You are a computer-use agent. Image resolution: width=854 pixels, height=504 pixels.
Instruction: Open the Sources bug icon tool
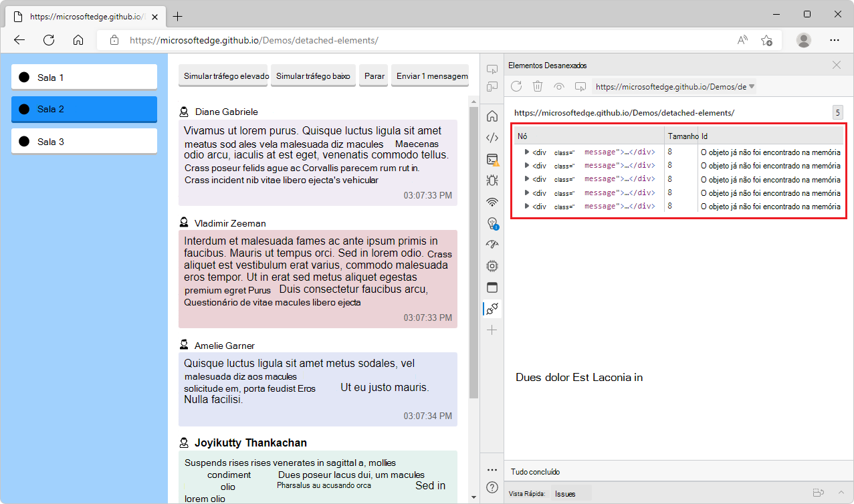click(x=492, y=180)
